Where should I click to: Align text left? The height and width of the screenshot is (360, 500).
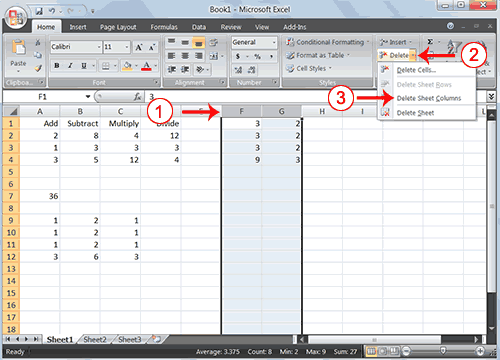[171, 56]
